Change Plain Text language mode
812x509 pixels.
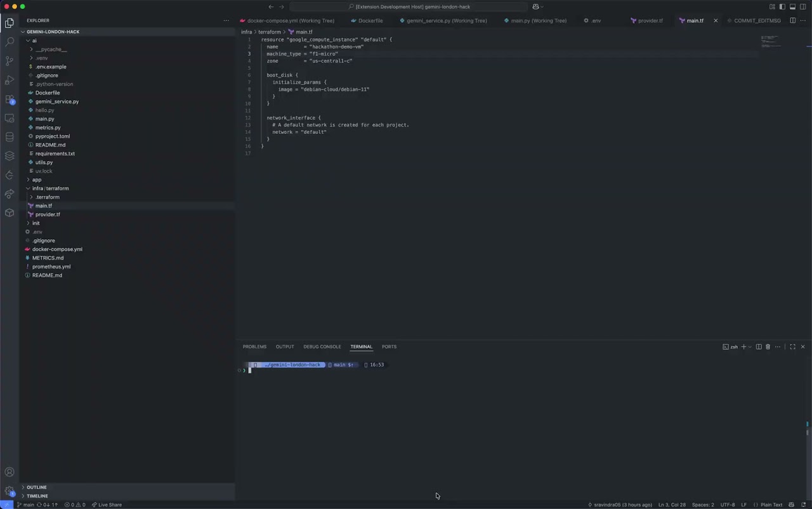771,505
